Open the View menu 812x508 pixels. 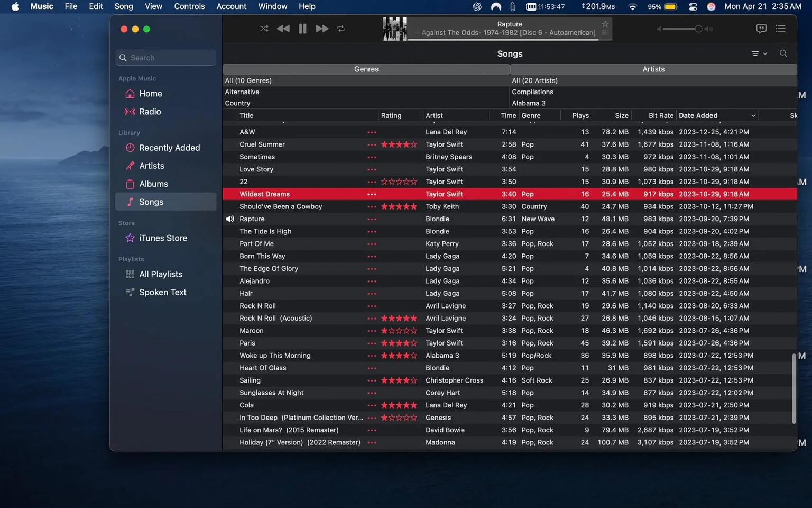pyautogui.click(x=153, y=6)
